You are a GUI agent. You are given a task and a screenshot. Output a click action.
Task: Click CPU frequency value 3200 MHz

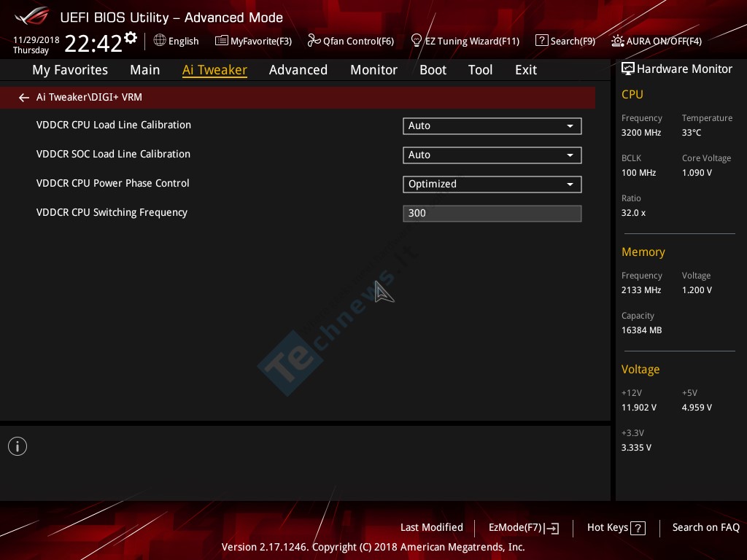point(640,133)
